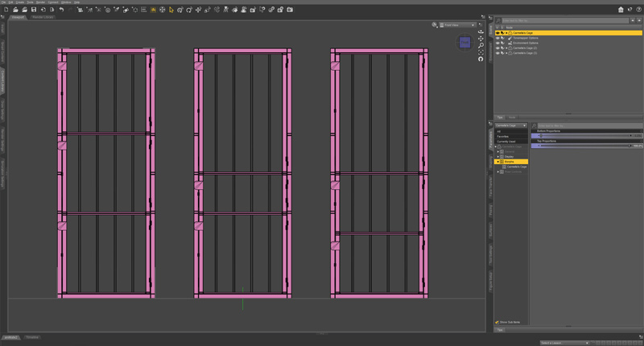644x346 pixels.
Task: Toggle visibility eye for Carmella's Cage (2)
Action: [x=497, y=48]
